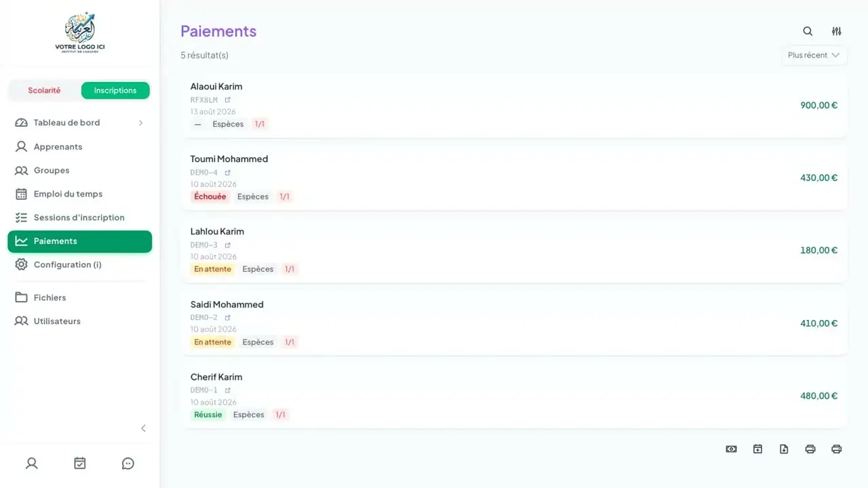Open Apprenants in the sidebar menu

(80, 146)
